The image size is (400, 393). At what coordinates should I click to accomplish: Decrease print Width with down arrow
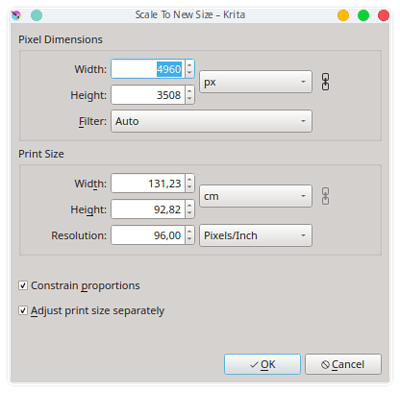190,188
